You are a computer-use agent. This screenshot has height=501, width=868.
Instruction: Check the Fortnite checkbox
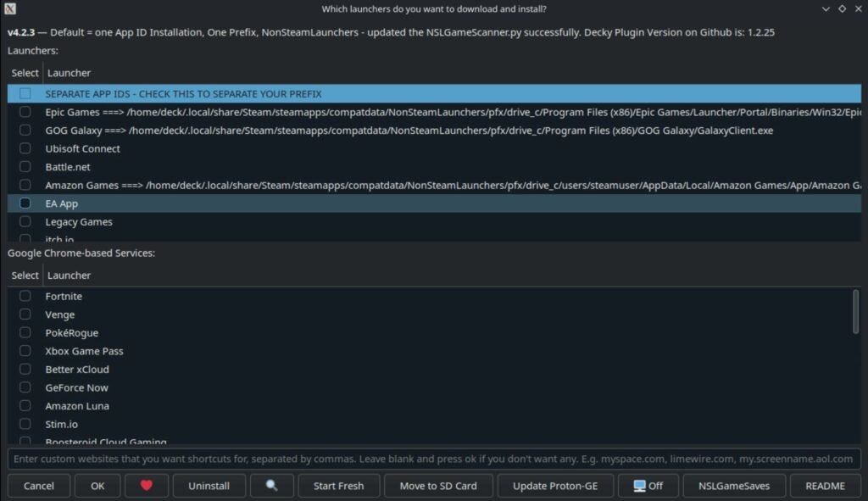25,296
